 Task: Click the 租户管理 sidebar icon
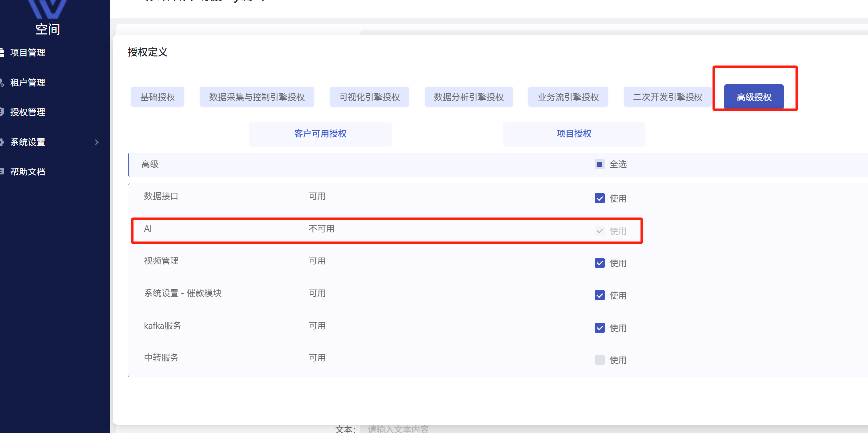(2, 82)
